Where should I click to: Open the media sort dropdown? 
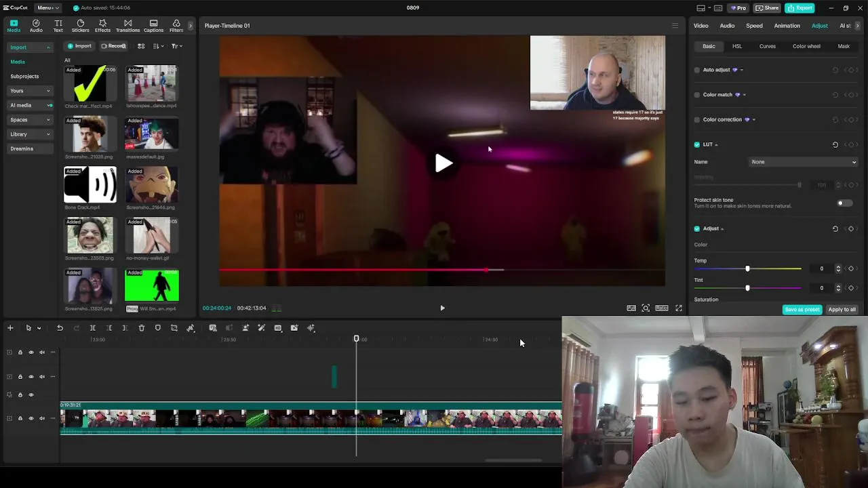coord(158,46)
